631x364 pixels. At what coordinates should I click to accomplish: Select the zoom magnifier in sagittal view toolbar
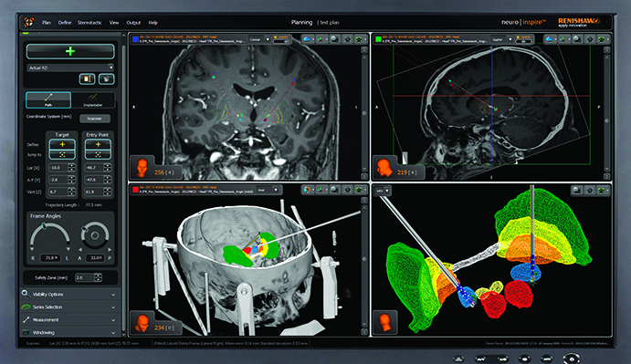point(577,39)
